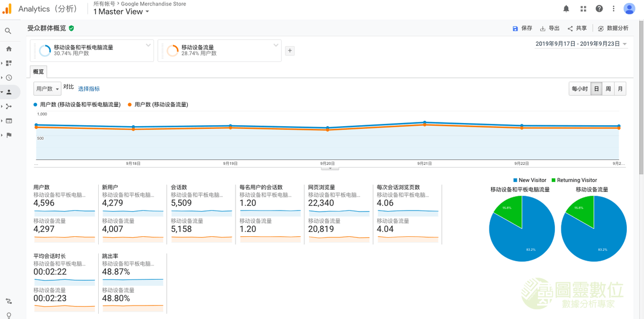Switch chart granularity to 周

point(608,89)
